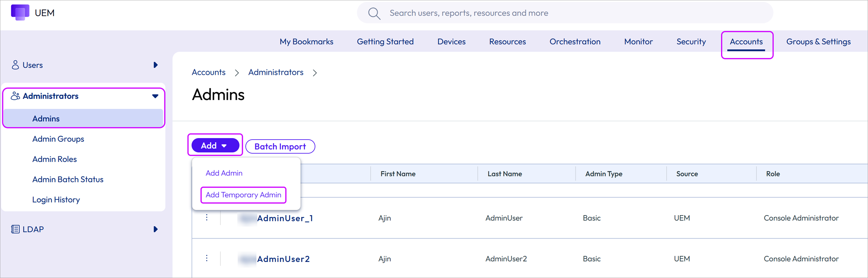This screenshot has width=868, height=278.
Task: Open the three-dot menu for AdminUser2
Action: 207,258
